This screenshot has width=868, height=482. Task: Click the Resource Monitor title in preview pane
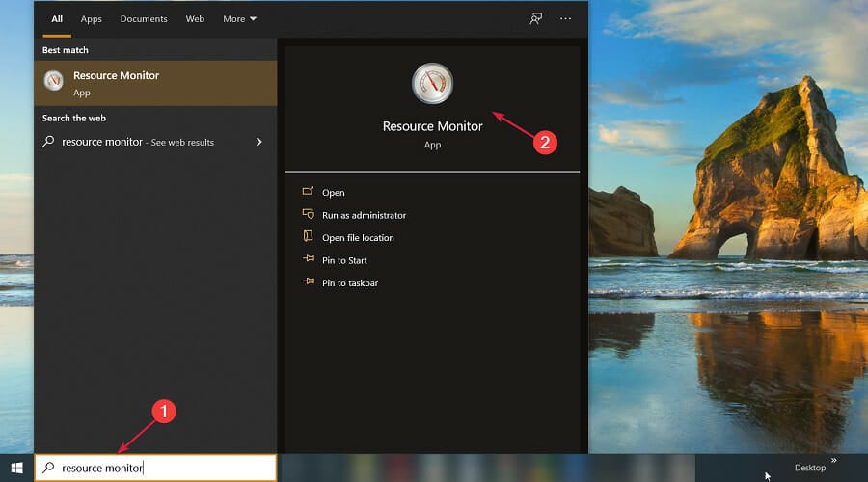click(432, 126)
